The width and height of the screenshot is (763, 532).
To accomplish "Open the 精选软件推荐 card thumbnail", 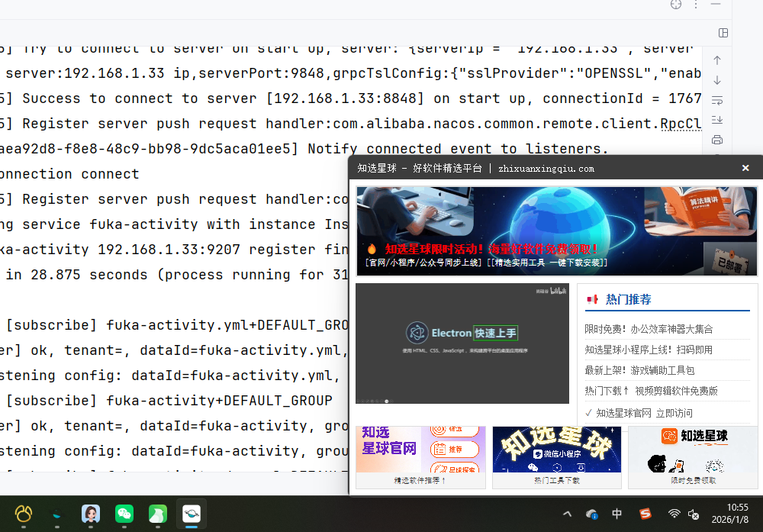I will point(421,450).
